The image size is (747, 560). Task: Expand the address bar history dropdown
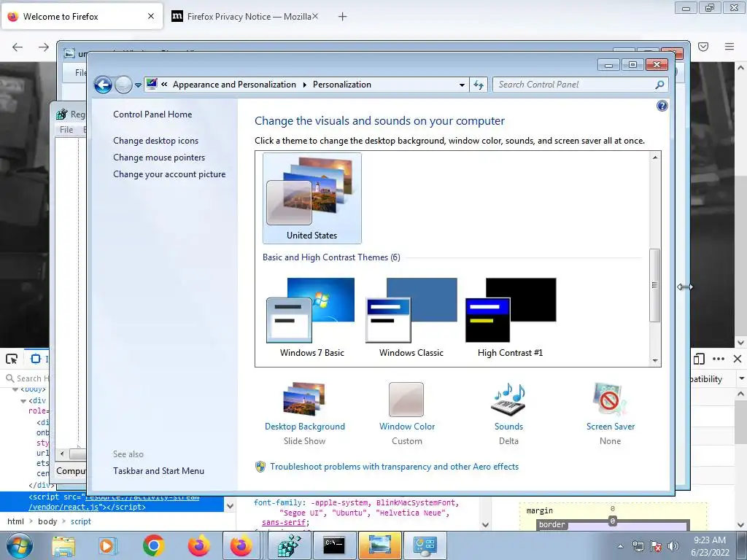point(462,85)
